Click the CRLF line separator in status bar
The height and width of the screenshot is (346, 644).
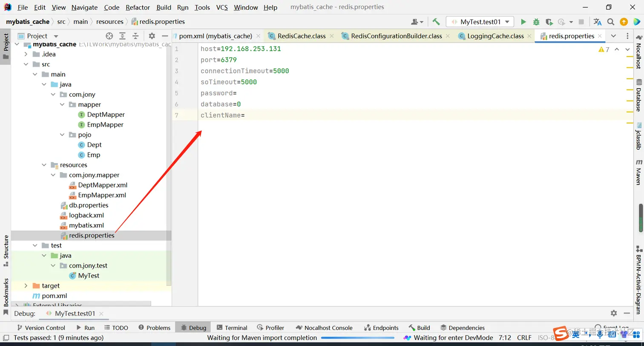tap(524, 338)
